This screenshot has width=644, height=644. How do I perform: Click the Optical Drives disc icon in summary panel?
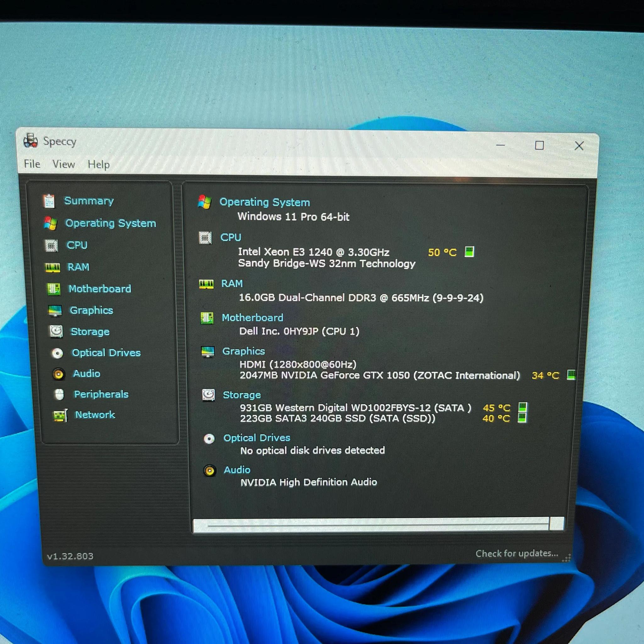tap(209, 439)
